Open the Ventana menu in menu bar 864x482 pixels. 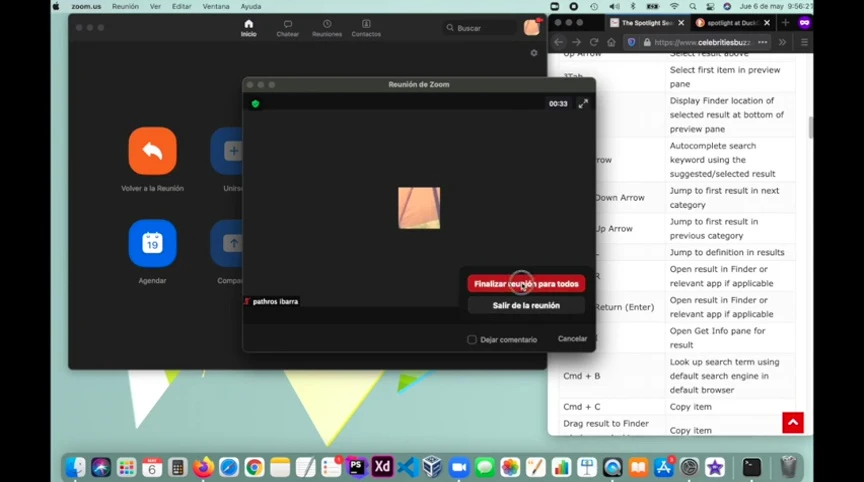[x=216, y=7]
